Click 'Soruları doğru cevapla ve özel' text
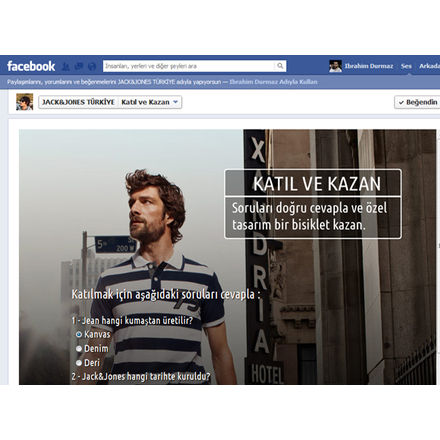The height and width of the screenshot is (440, 440). [309, 208]
